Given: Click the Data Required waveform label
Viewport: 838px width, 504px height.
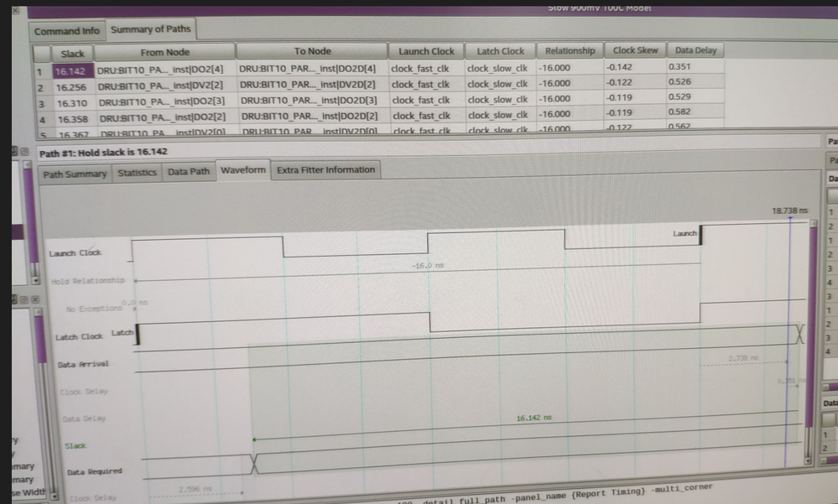Looking at the screenshot, I should [x=94, y=471].
